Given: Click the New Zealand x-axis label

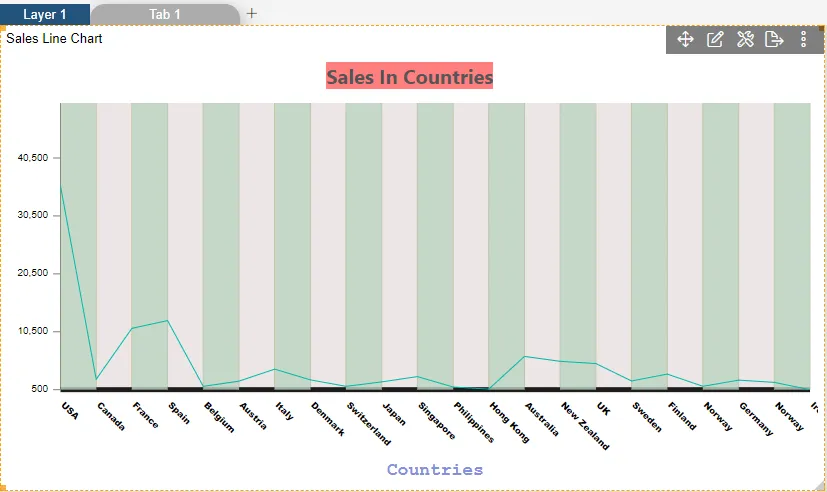Looking at the screenshot, I should [578, 424].
